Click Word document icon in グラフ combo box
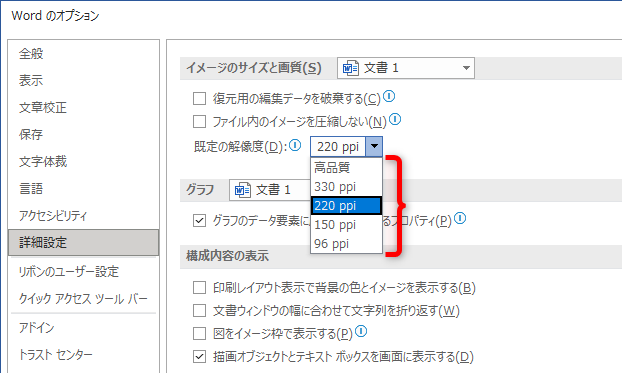622x373 pixels. pyautogui.click(x=242, y=190)
